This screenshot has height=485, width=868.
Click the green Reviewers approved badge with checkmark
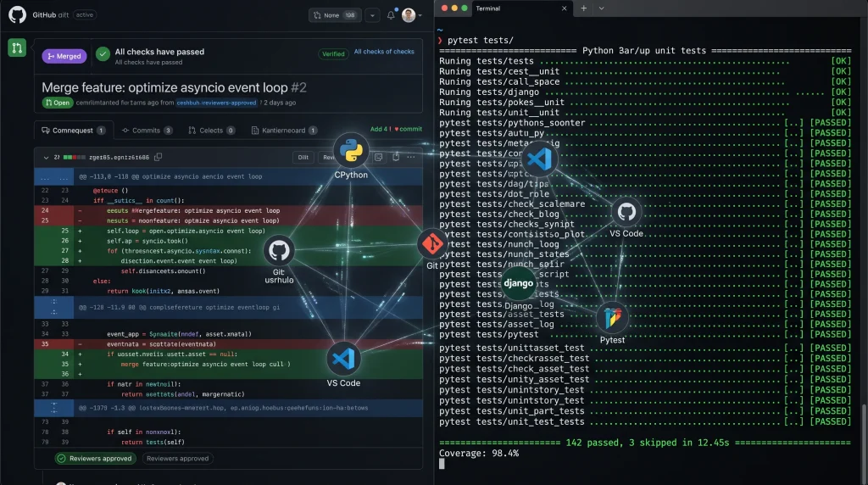click(95, 459)
